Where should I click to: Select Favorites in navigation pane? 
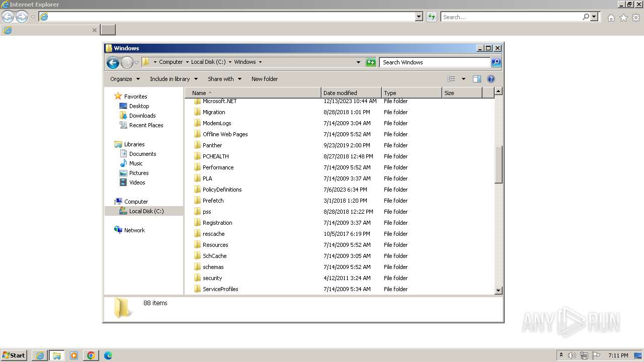coord(135,97)
